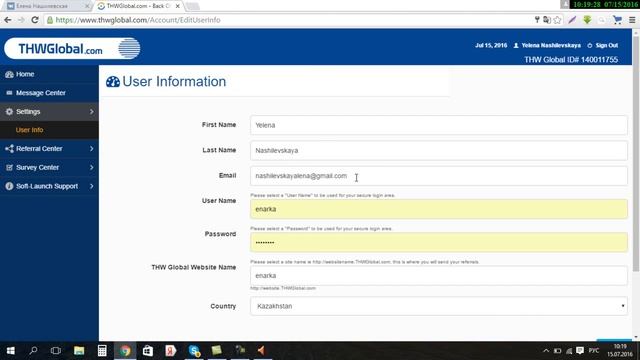640x360 pixels.
Task: Open Message Center menu item
Action: pyautogui.click(x=49, y=93)
